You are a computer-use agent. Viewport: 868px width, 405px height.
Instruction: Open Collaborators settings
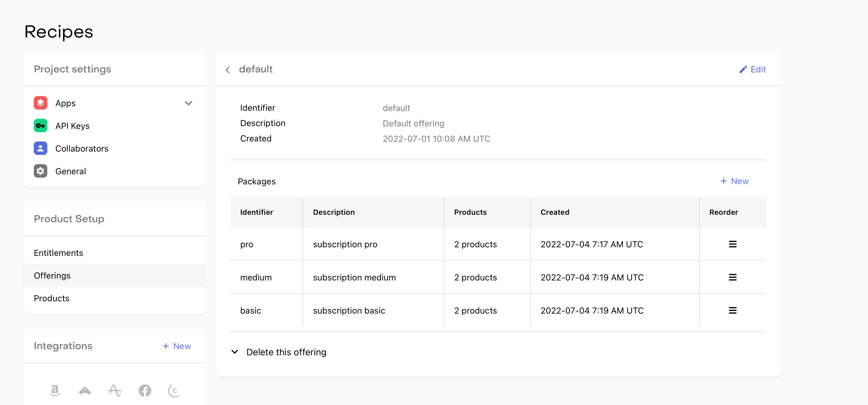coord(115,148)
